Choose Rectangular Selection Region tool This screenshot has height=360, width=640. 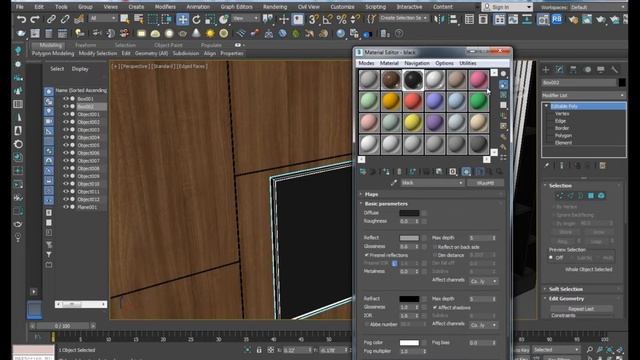click(x=152, y=19)
